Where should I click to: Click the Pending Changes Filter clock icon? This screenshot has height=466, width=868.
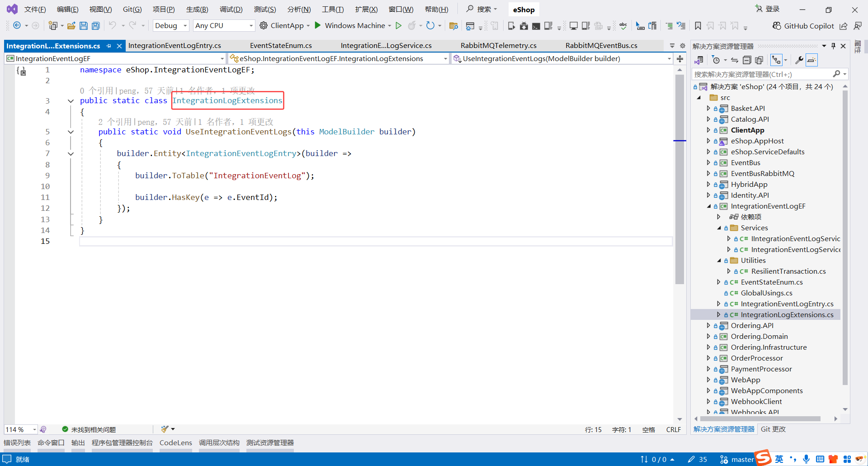point(716,60)
